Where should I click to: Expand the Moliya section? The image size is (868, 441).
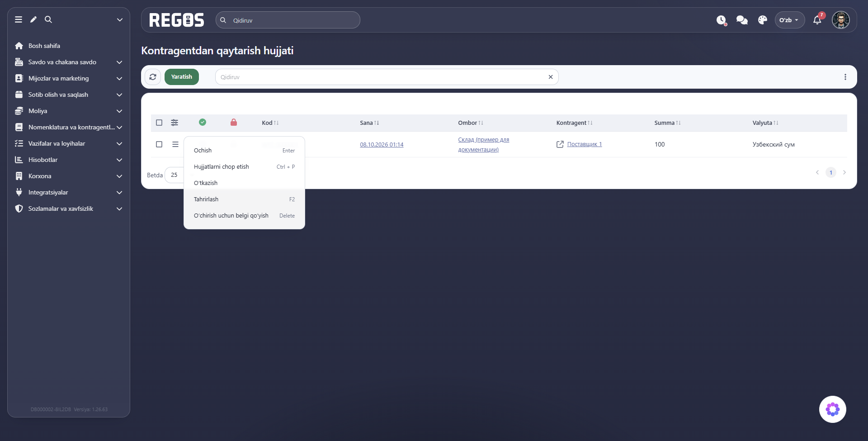(x=69, y=111)
